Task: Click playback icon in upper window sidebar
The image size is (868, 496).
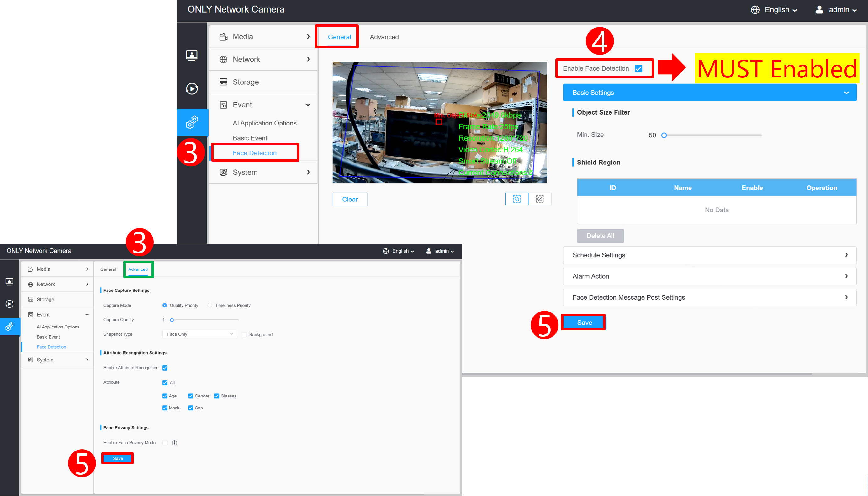Action: coord(192,88)
